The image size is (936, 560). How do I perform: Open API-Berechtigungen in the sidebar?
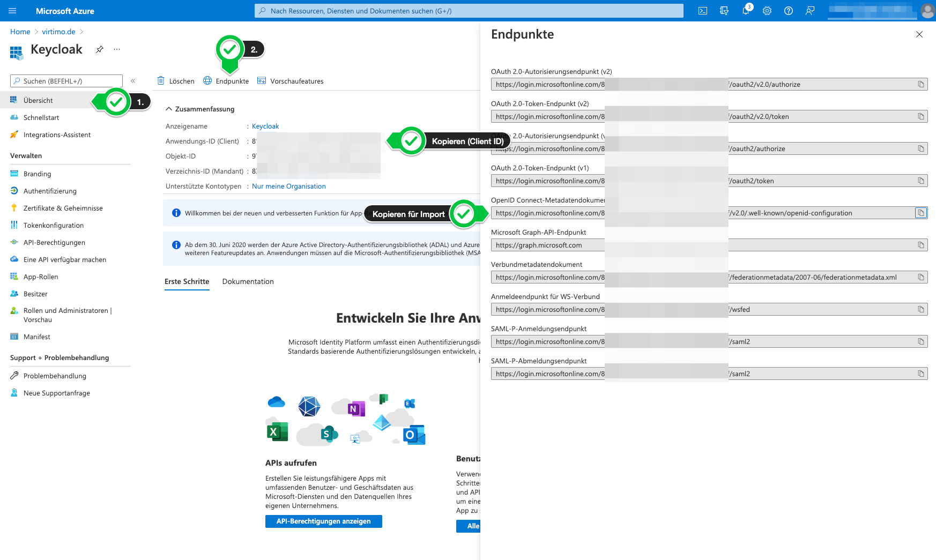coord(54,242)
